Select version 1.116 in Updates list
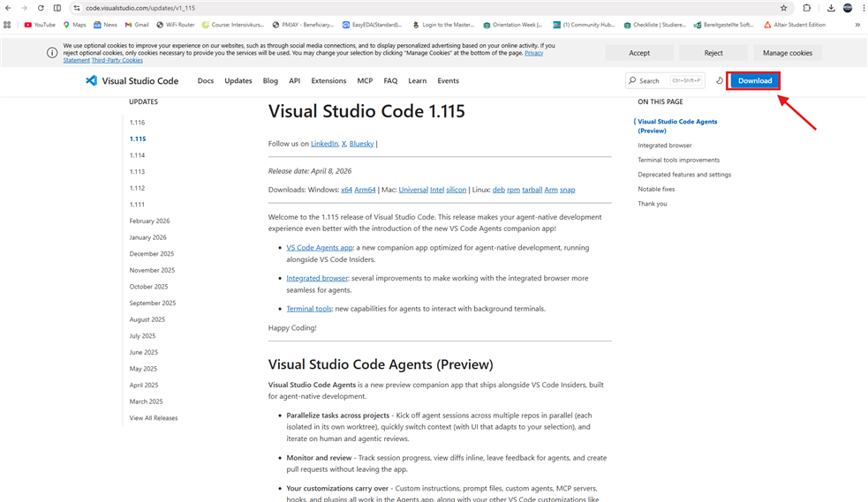The height and width of the screenshot is (502, 868). [137, 122]
